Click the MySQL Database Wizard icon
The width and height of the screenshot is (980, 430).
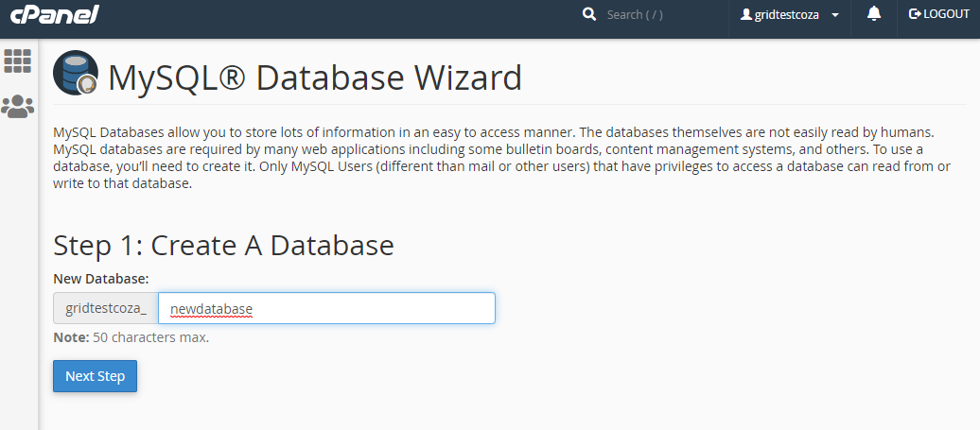77,73
